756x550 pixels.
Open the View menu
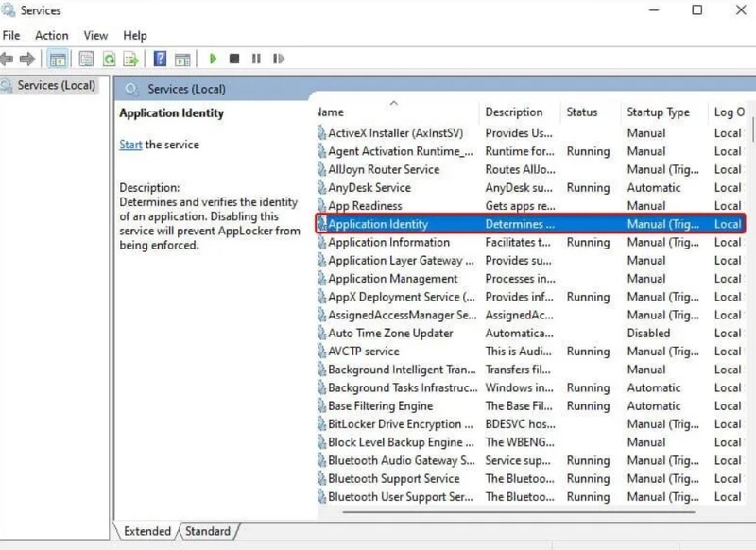[95, 36]
